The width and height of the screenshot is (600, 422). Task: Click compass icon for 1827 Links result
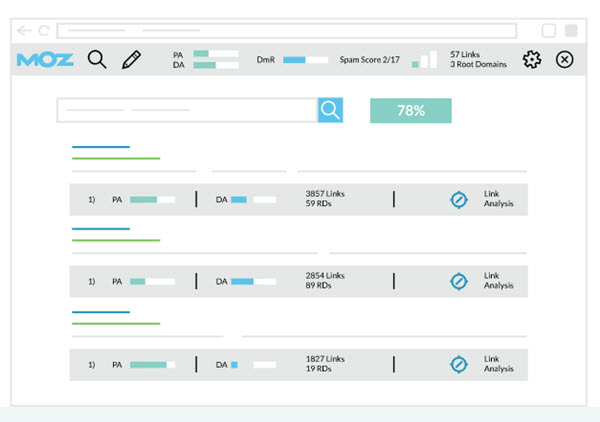click(458, 365)
